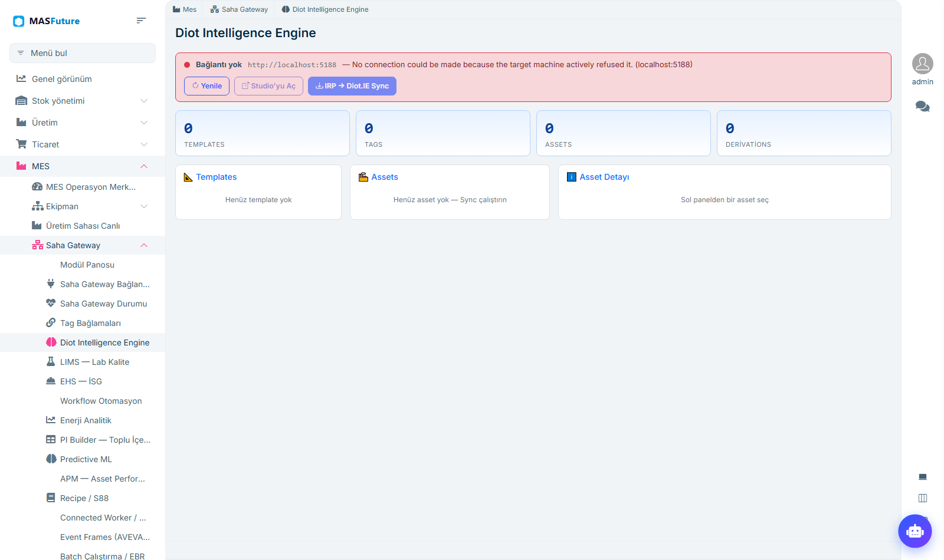Expand the Üretim menu chevron
944x560 pixels.
click(144, 123)
